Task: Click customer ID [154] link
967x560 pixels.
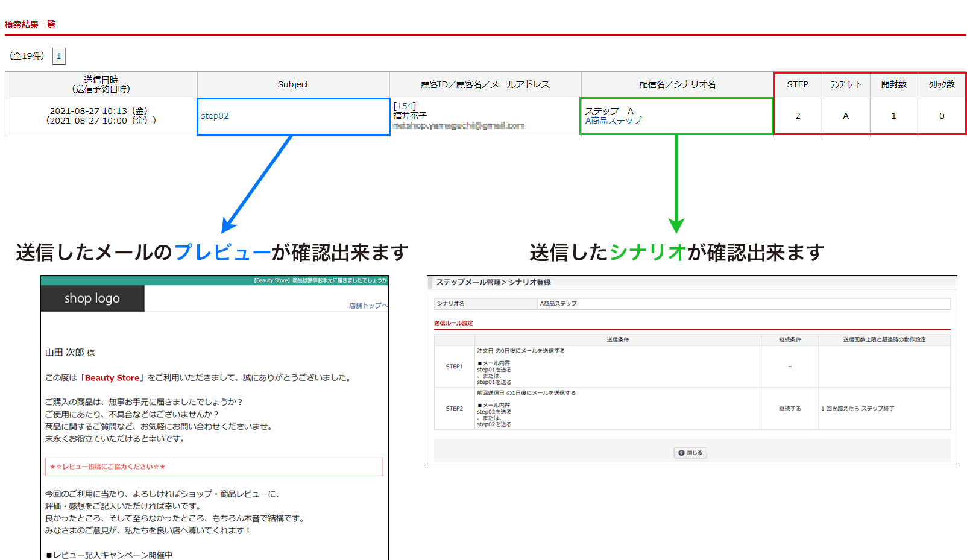Action: [x=405, y=106]
